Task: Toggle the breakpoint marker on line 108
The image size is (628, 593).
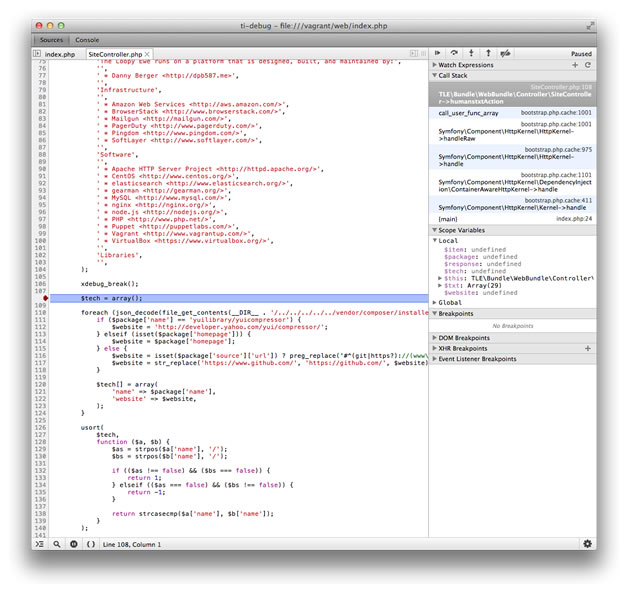Action: [x=46, y=298]
